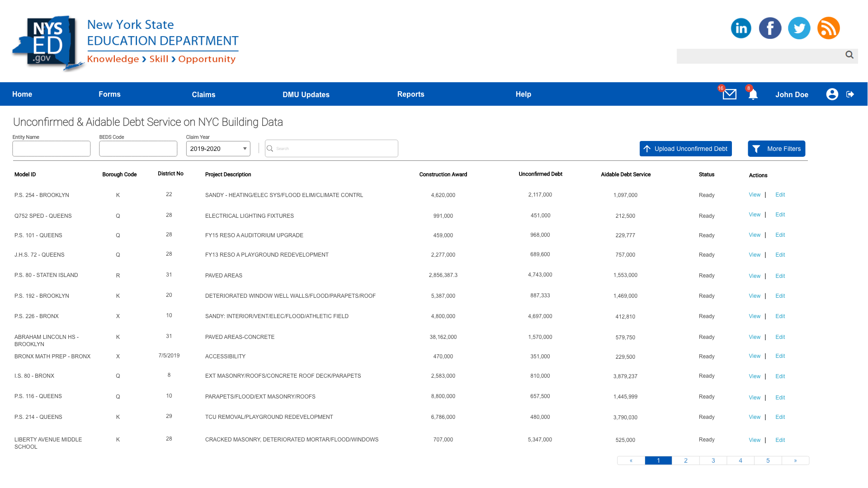Open the mail inbox envelope icon
Image resolution: width=868 pixels, height=488 pixels.
(x=729, y=94)
